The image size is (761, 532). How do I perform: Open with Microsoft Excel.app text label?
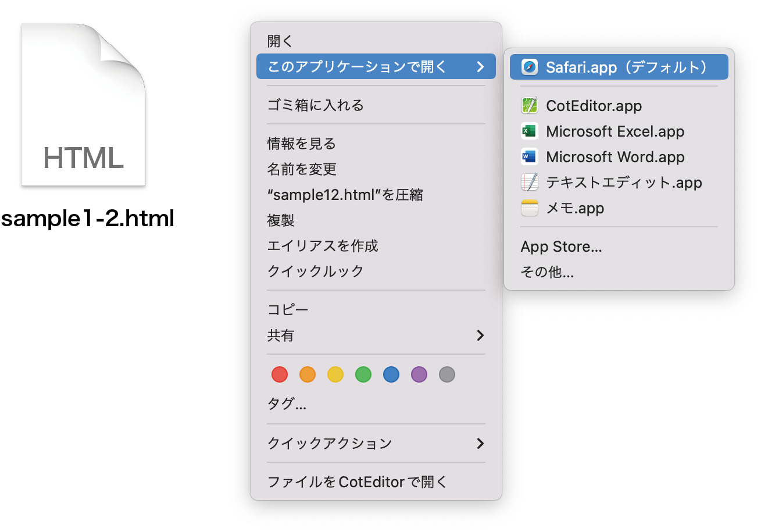click(x=615, y=131)
